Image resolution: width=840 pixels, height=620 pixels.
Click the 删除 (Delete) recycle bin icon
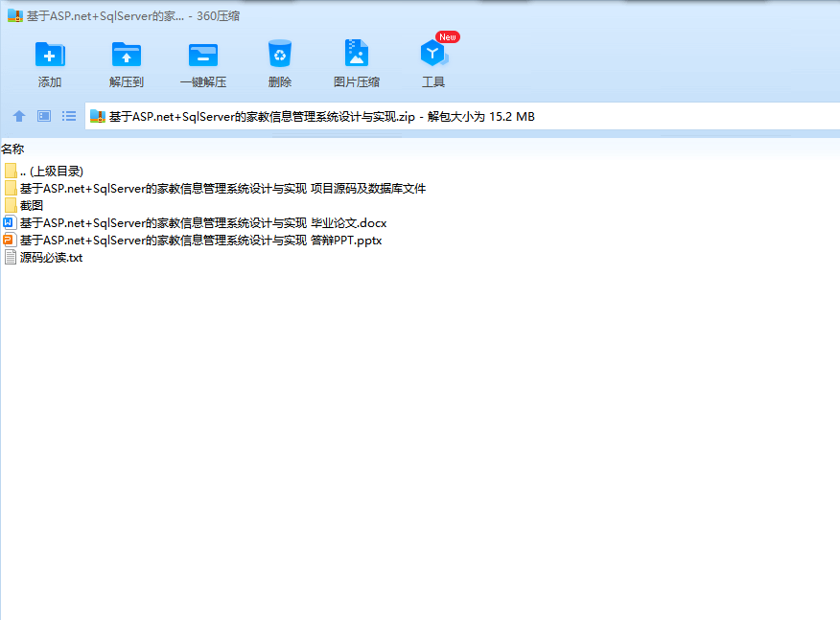280,54
